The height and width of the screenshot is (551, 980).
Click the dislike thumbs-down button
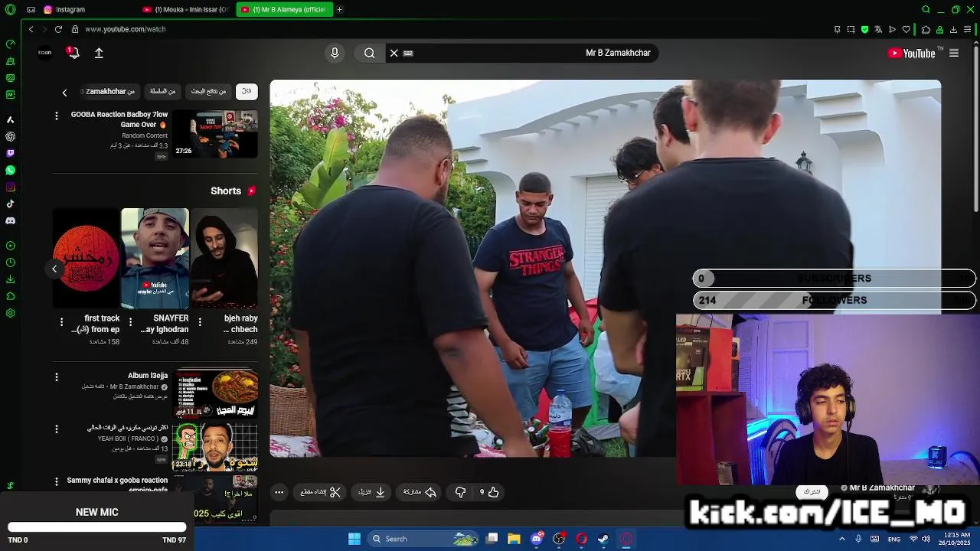point(460,492)
